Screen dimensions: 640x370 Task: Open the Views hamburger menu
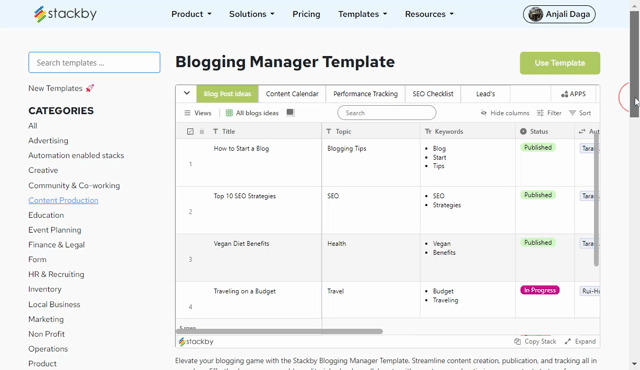pos(198,113)
